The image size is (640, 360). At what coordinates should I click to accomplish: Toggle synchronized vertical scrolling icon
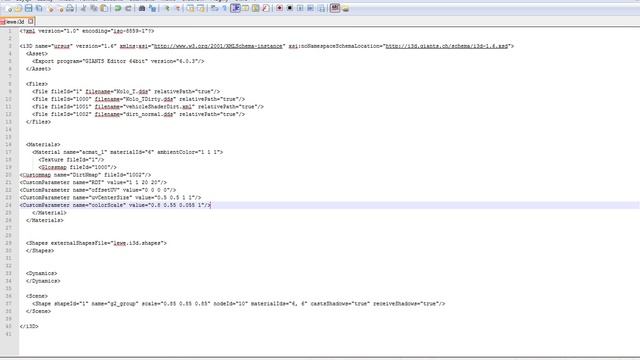tap(190, 9)
